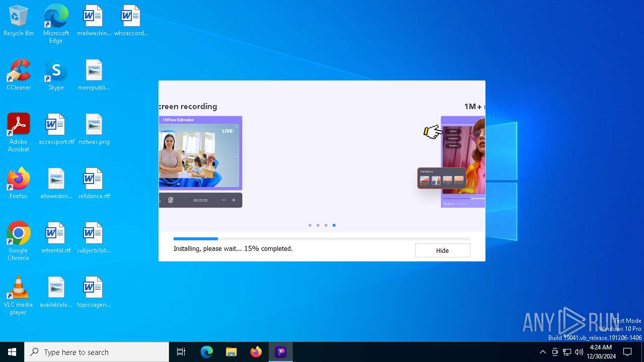Click 'Installing, please wait... 15% completed.' text
The width and height of the screenshot is (644, 362).
[x=233, y=248]
